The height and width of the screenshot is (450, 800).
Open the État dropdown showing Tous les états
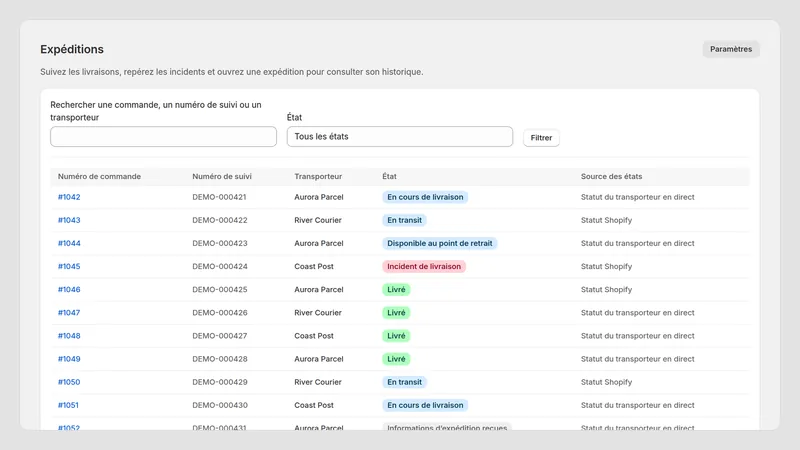tap(399, 137)
